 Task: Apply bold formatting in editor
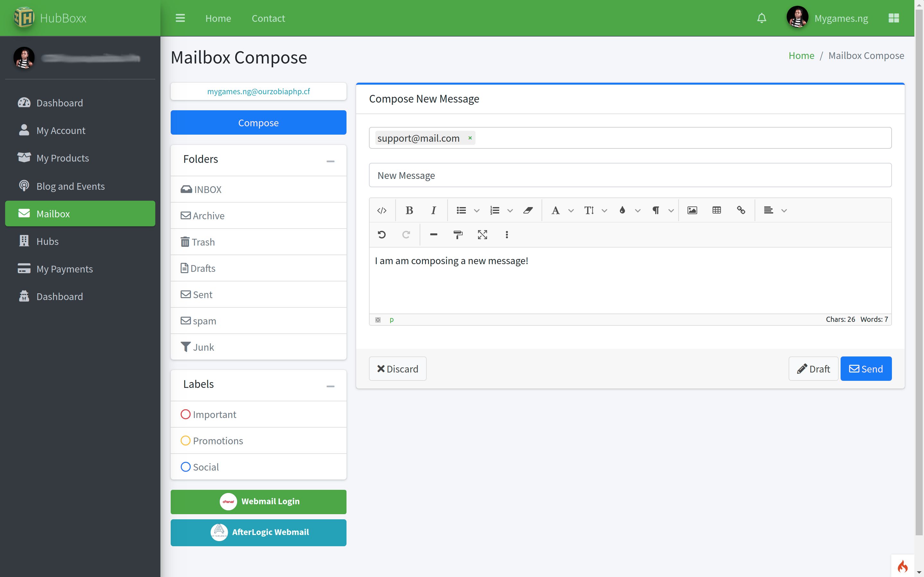pyautogui.click(x=409, y=210)
